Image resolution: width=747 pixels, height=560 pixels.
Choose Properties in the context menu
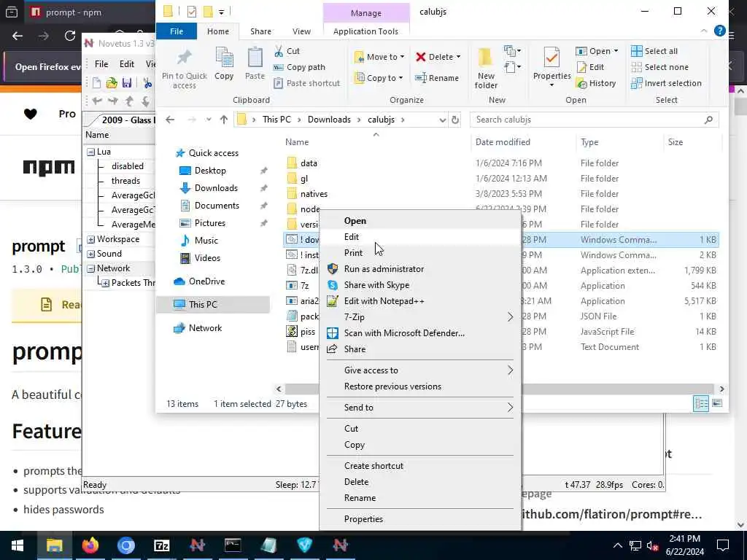419,519
